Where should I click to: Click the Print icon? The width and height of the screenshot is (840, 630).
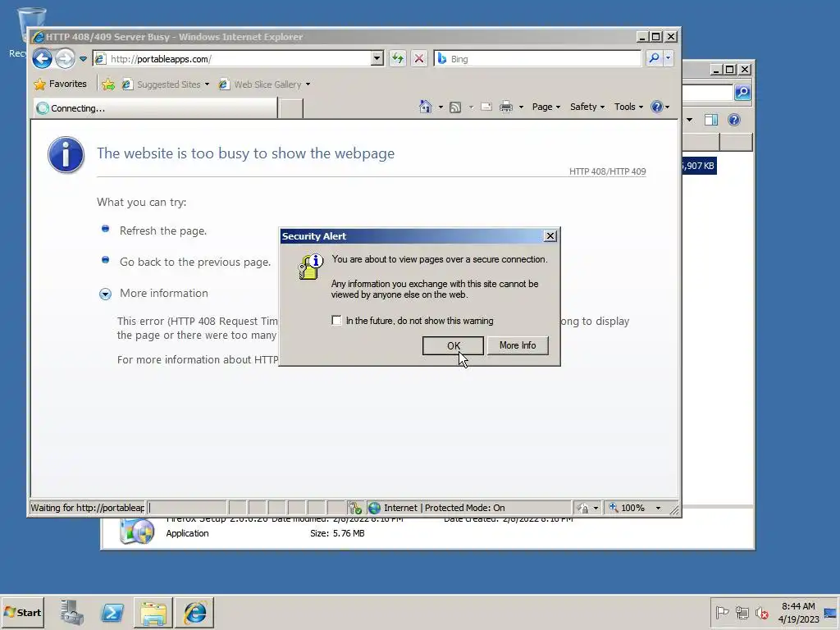pyautogui.click(x=506, y=107)
